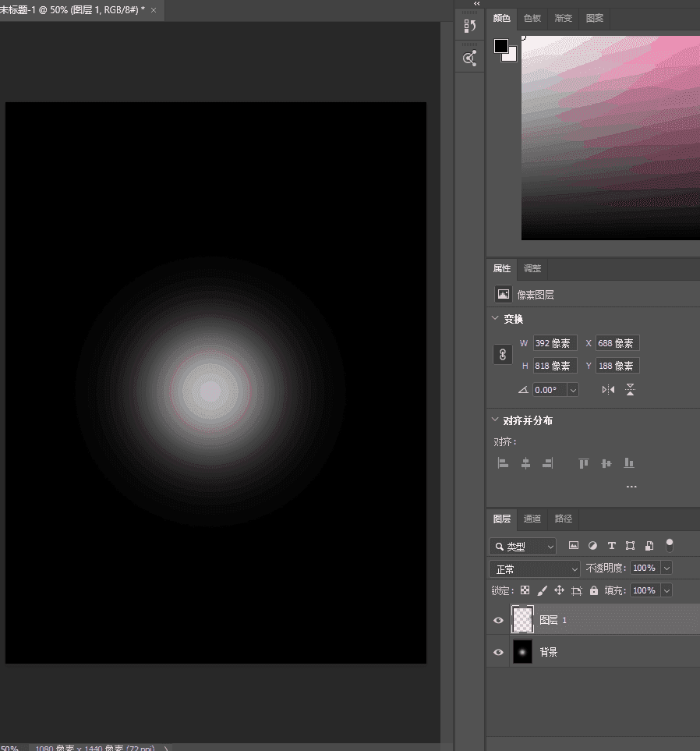Click the black foreground color swatch
Screen dimensions: 700x751
click(x=500, y=46)
